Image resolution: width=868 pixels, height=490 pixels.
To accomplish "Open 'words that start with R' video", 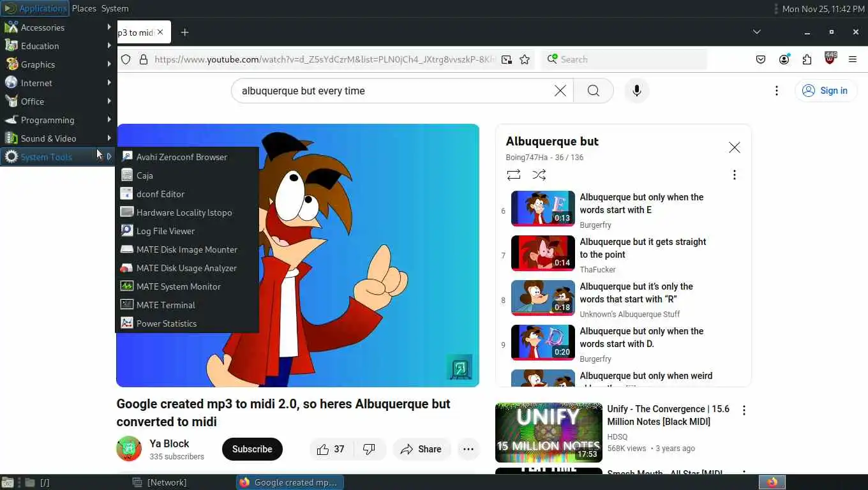I will 543,298.
